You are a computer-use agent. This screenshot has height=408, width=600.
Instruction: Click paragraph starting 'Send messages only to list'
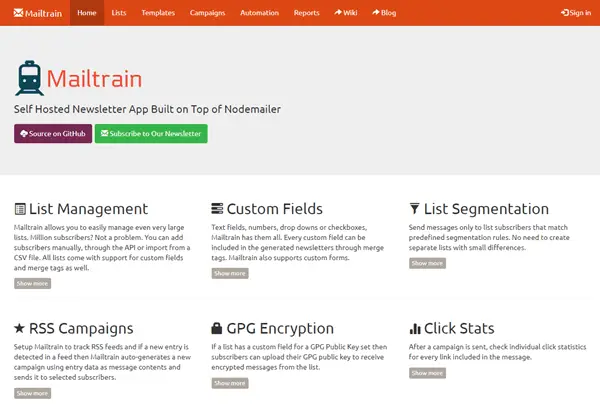click(x=489, y=237)
